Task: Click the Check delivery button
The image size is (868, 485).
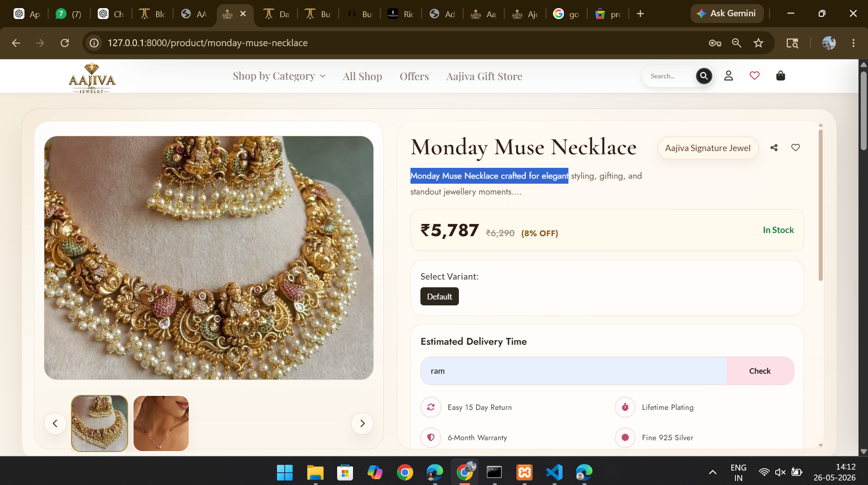Action: (760, 371)
